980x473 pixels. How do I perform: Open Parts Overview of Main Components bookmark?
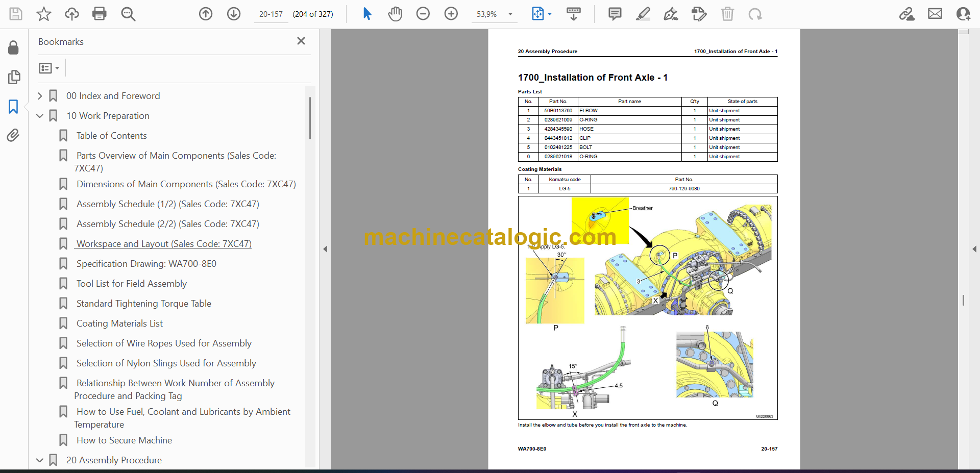175,162
